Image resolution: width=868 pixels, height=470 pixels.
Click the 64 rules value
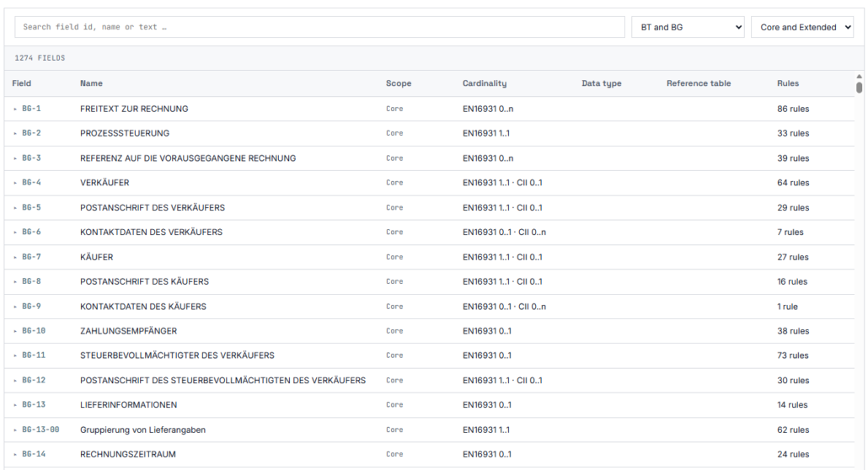pyautogui.click(x=793, y=183)
